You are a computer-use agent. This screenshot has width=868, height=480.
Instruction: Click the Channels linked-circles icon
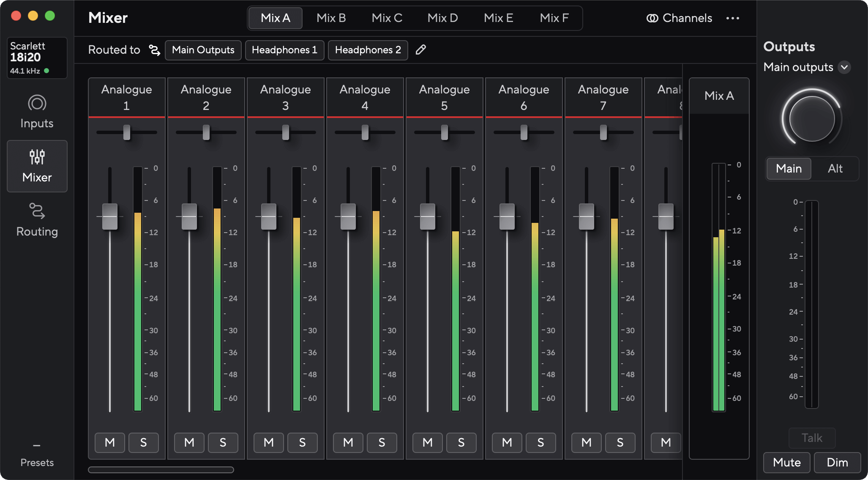coord(652,18)
